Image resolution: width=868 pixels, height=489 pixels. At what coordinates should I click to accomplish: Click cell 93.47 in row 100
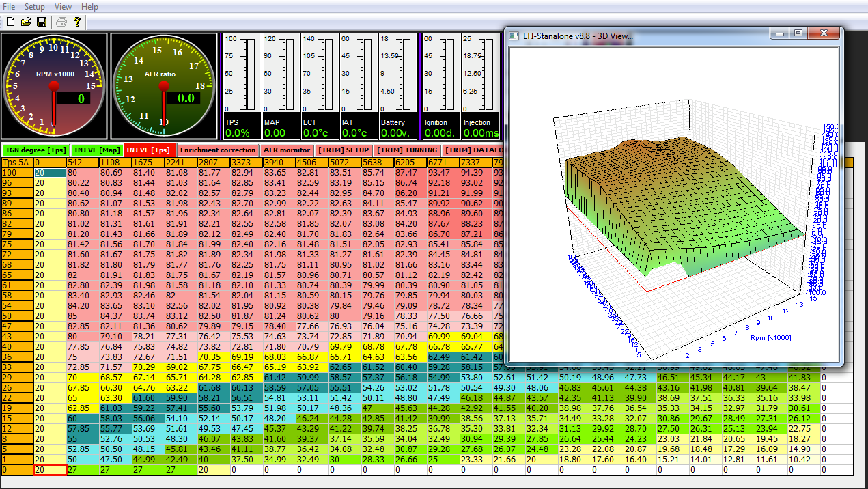(x=443, y=173)
